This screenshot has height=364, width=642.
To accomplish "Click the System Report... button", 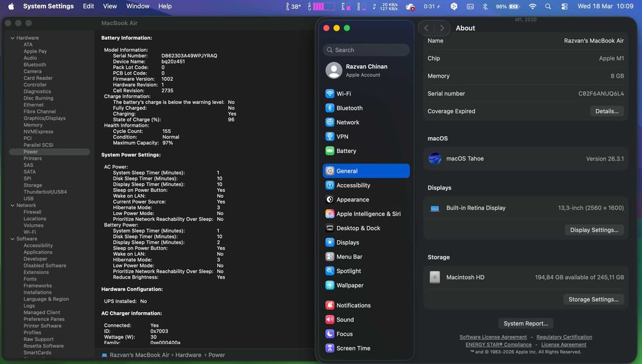I will coord(526,324).
